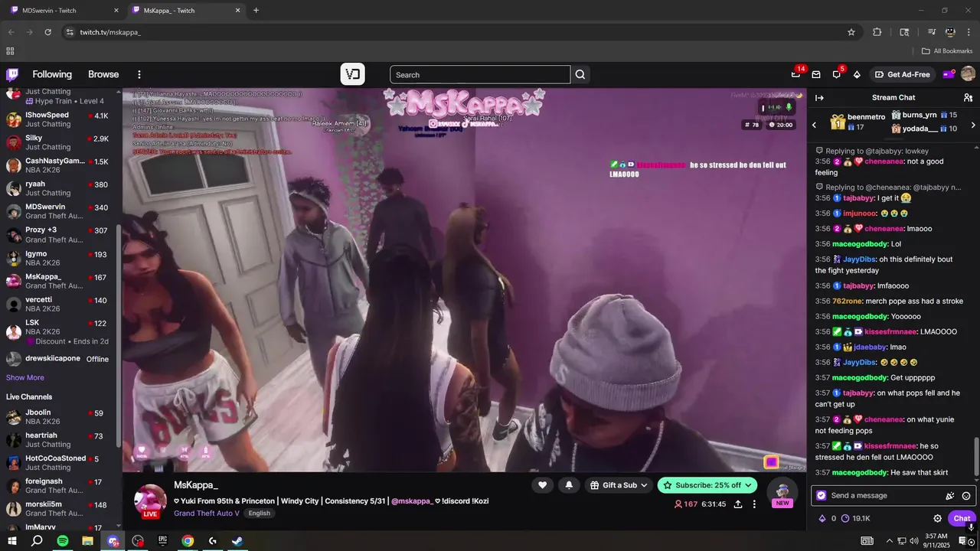Click the purple Chat send button
This screenshot has height=551, width=980.
pos(962,518)
